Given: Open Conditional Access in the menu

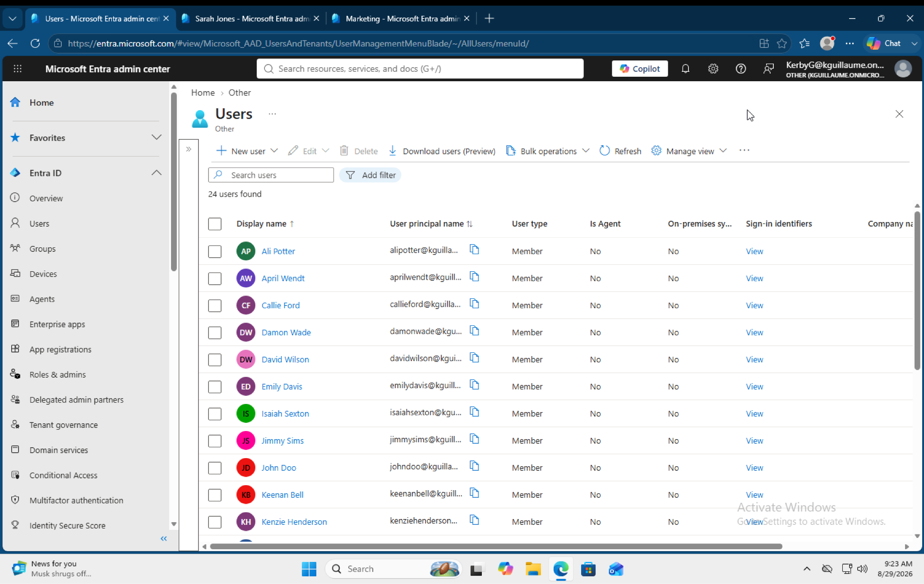Looking at the screenshot, I should tap(63, 475).
